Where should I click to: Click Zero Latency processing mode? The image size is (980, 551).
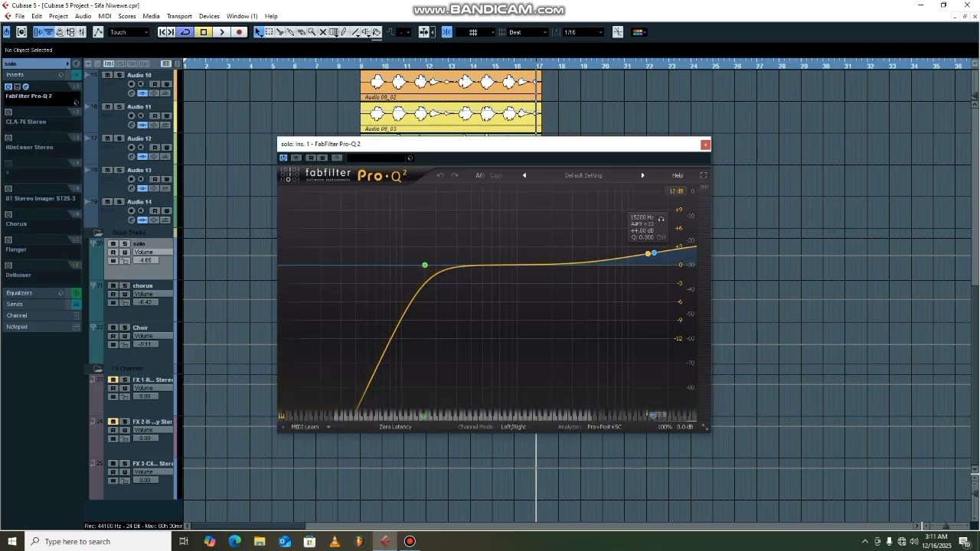(395, 427)
